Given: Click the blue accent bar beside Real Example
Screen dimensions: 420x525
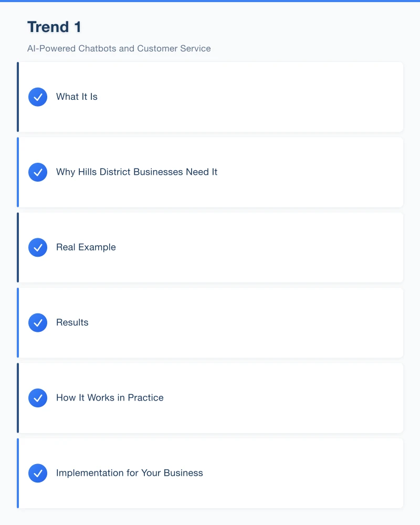Looking at the screenshot, I should 18,247.
